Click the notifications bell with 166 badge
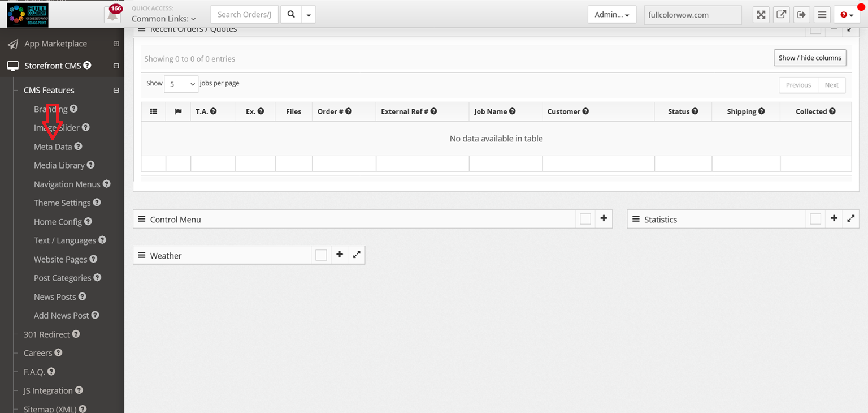 [x=112, y=15]
